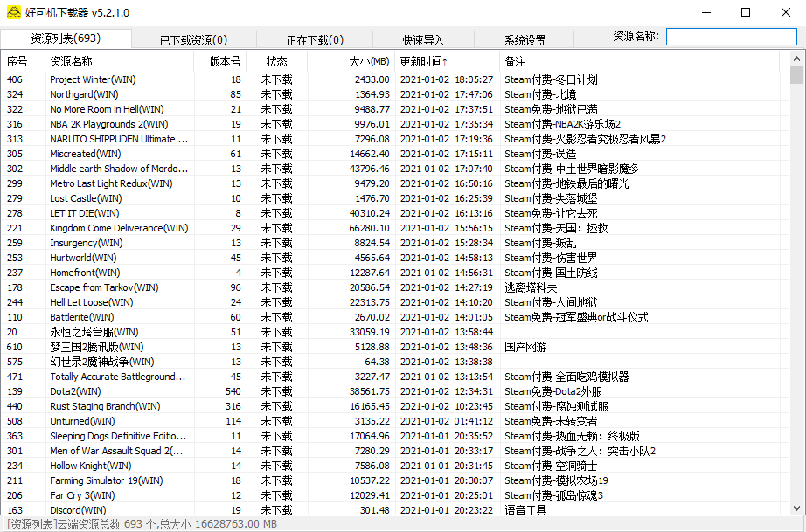Open the 正在下载(0) tab
Viewport: 806px width, 532px height.
[x=315, y=40]
